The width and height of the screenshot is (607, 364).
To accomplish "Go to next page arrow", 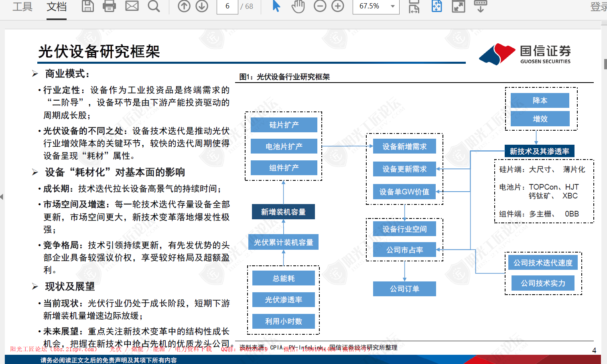I will pos(202,6).
